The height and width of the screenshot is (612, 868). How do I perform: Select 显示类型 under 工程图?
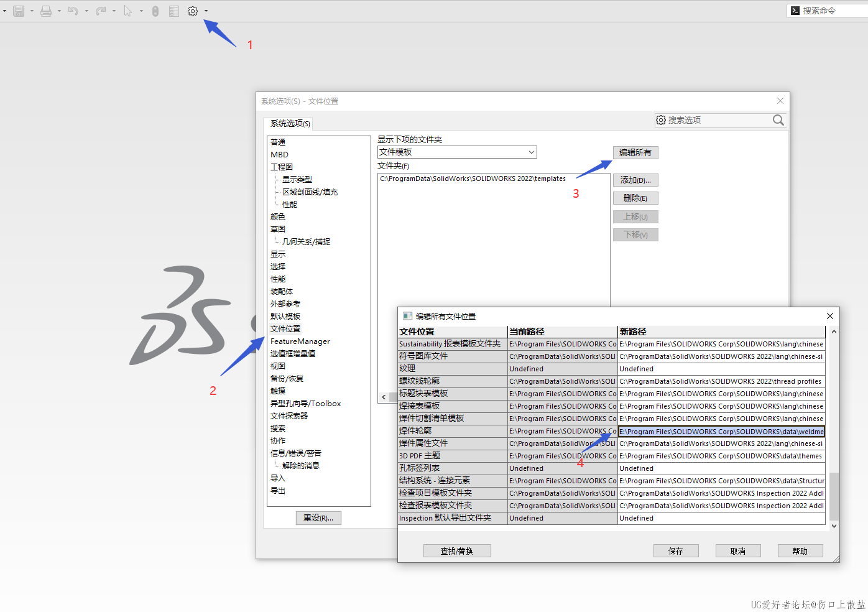(297, 180)
